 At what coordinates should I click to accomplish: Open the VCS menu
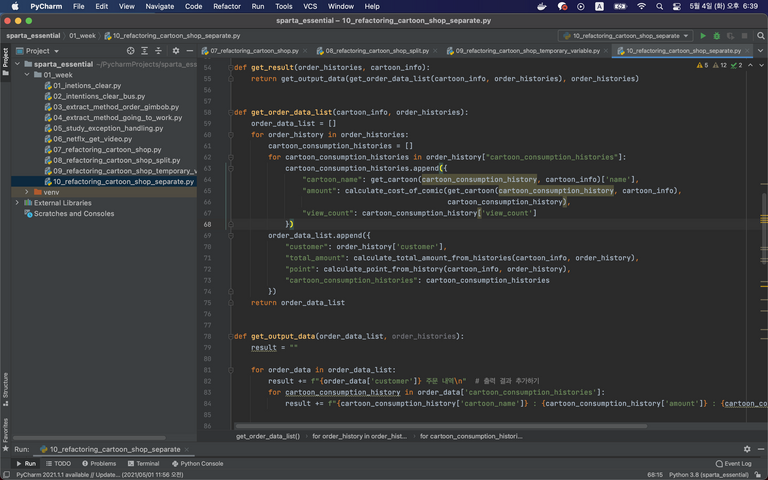310,6
